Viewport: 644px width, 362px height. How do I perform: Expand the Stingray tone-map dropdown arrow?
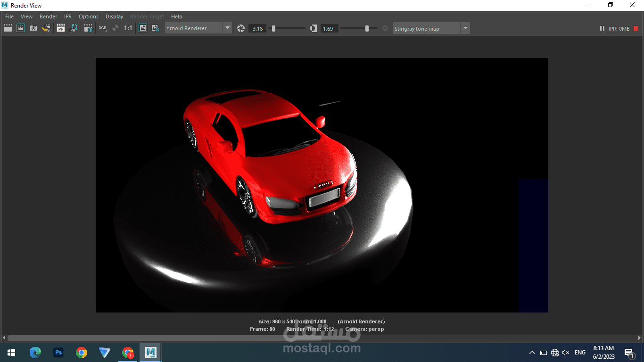click(x=465, y=28)
